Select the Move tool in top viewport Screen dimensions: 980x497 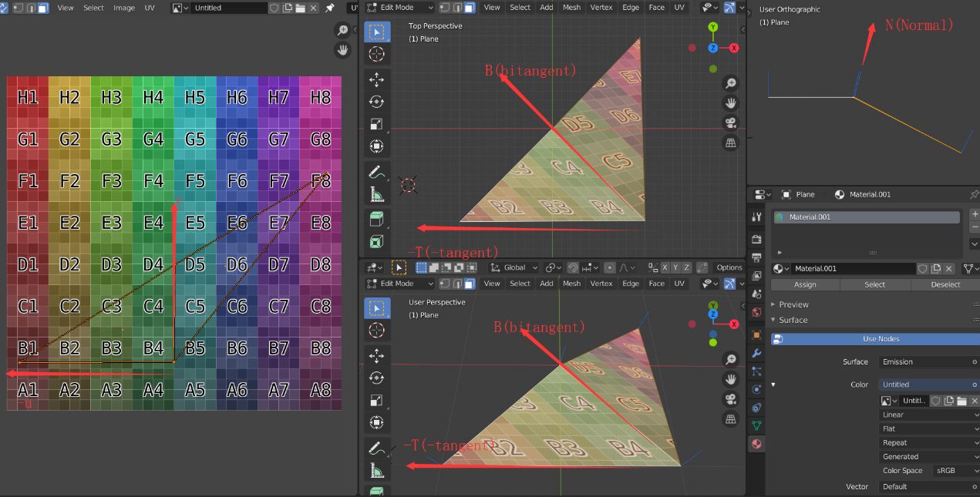[x=376, y=79]
